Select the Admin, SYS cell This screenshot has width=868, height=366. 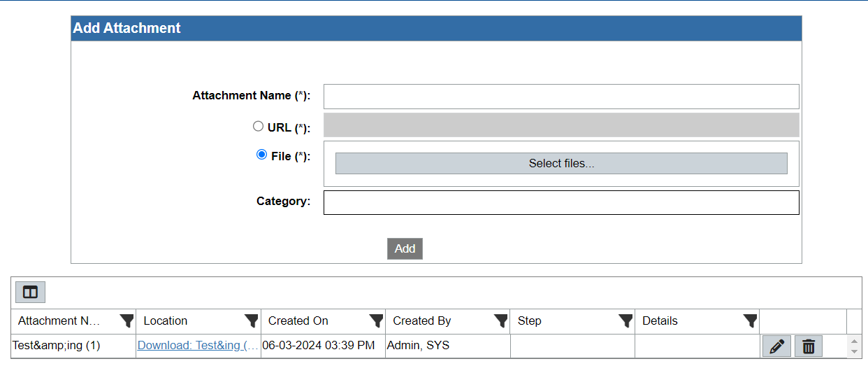click(447, 346)
